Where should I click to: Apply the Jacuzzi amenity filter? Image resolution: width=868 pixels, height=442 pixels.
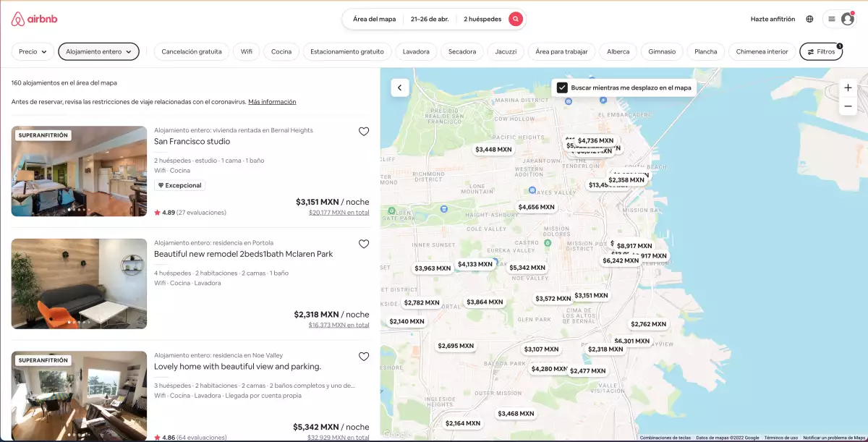pos(504,51)
